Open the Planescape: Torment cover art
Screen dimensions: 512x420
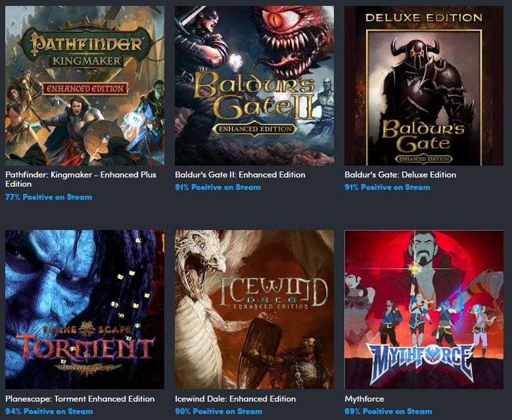85,310
